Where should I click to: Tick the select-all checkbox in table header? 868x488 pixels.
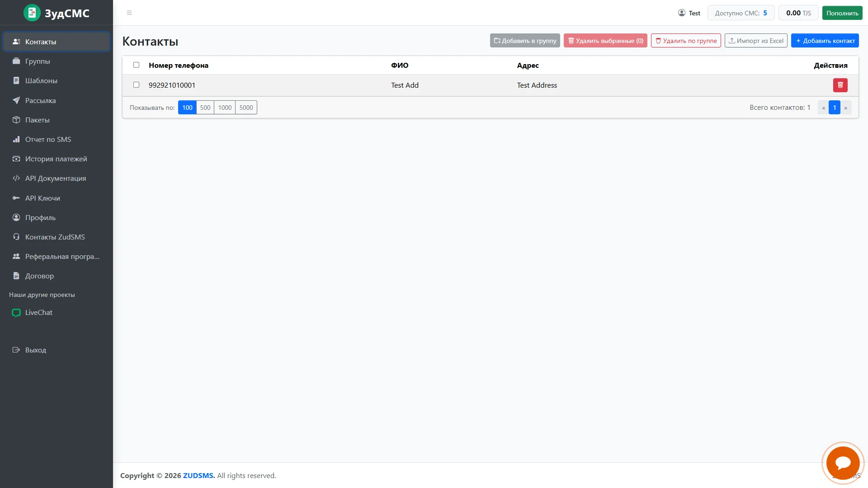point(136,65)
